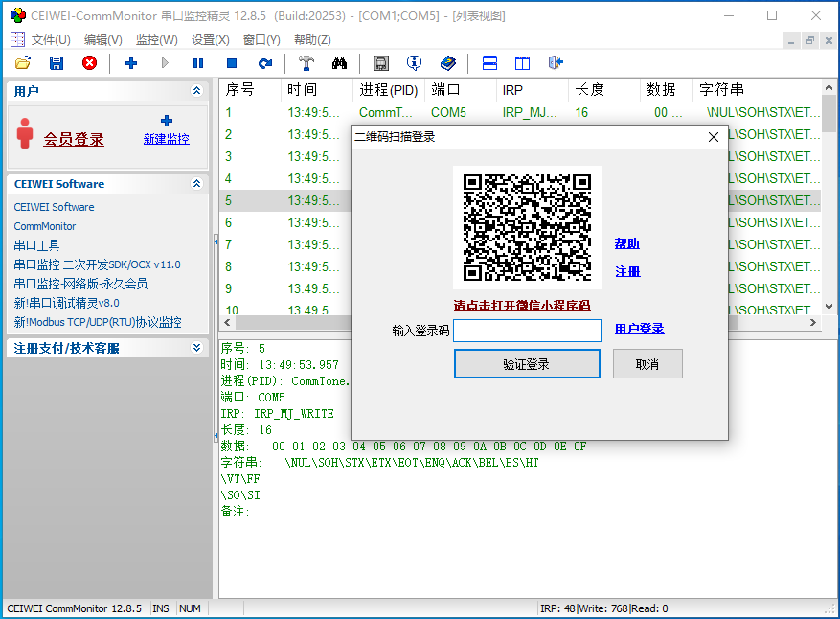Click inside the 输入登录码 input field

pos(527,330)
